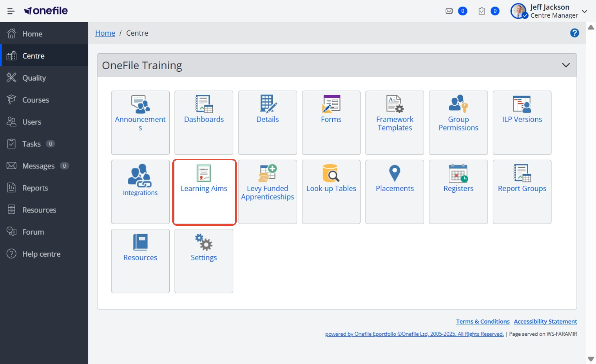Go to Home in the sidebar
Image resolution: width=596 pixels, height=364 pixels.
(44, 34)
